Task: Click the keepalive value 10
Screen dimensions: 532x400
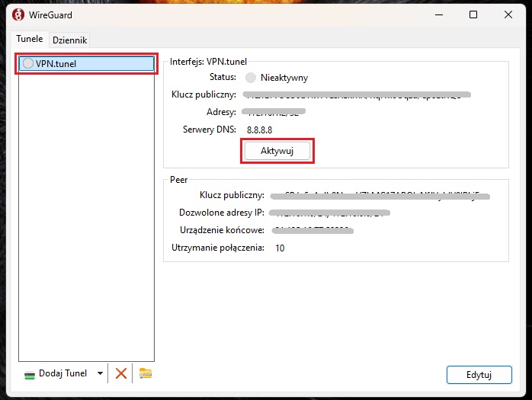Action: (279, 248)
